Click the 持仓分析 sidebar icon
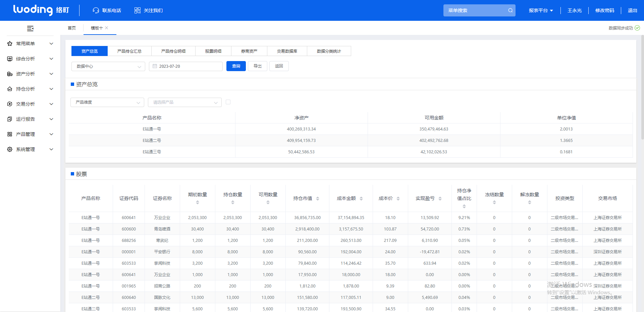Viewport: 644px width, 312px height. click(10, 89)
